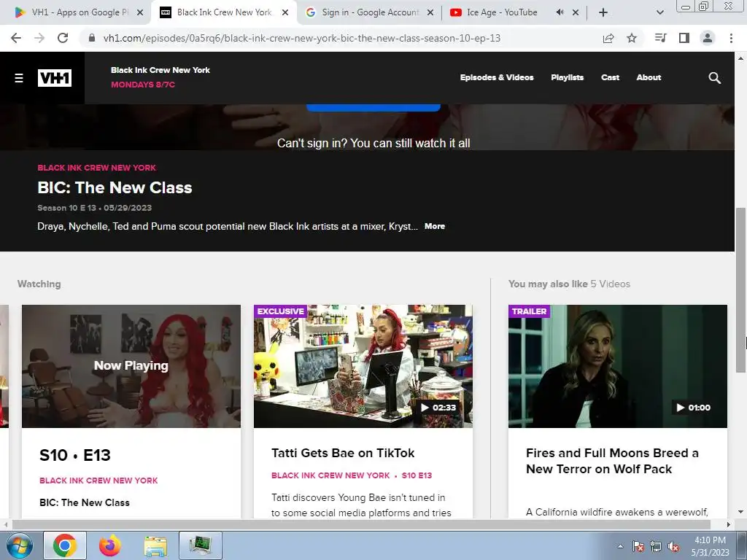Click the muted volume tray icon
Viewport: 747px width, 560px height.
click(673, 546)
